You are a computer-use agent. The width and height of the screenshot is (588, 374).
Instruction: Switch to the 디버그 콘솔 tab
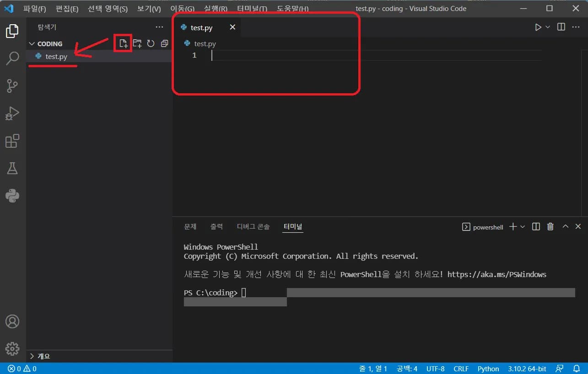(x=254, y=226)
